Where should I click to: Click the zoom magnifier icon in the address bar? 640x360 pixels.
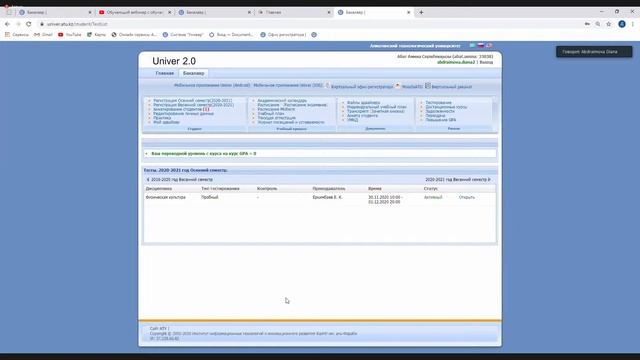click(598, 24)
